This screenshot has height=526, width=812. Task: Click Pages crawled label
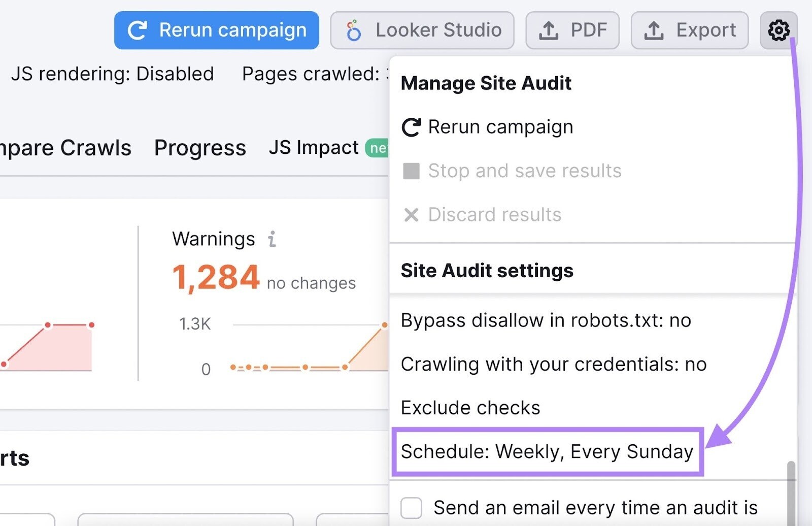311,74
